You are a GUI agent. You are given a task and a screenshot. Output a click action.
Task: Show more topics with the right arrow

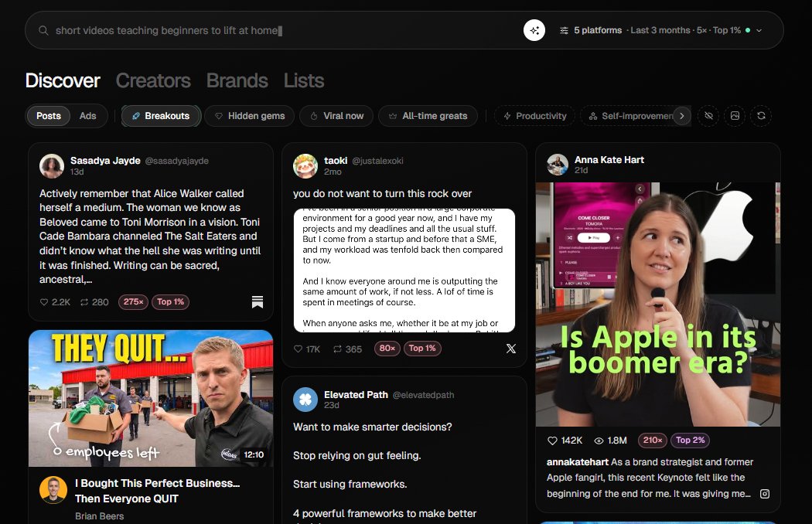point(682,116)
